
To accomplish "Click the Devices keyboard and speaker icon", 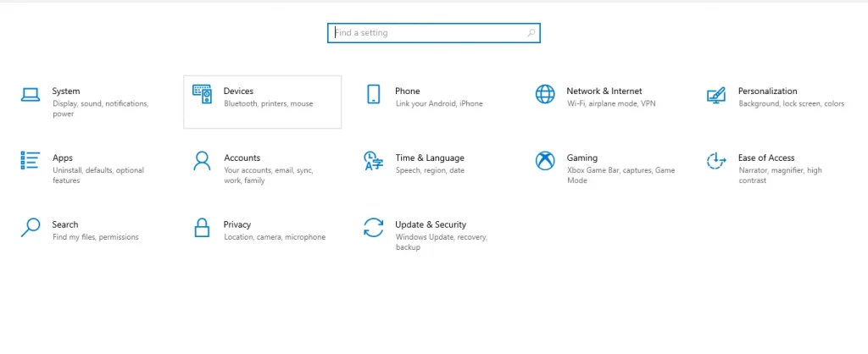I will click(x=202, y=95).
